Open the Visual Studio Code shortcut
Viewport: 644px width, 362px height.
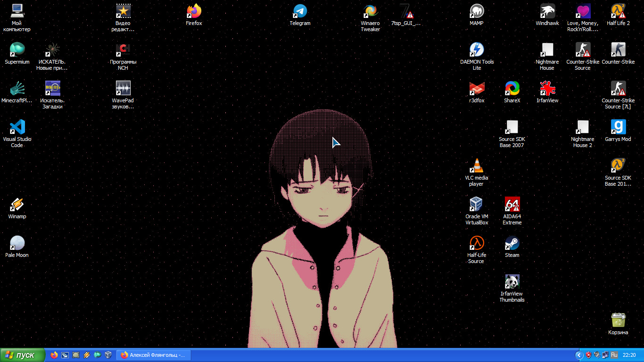tap(17, 134)
